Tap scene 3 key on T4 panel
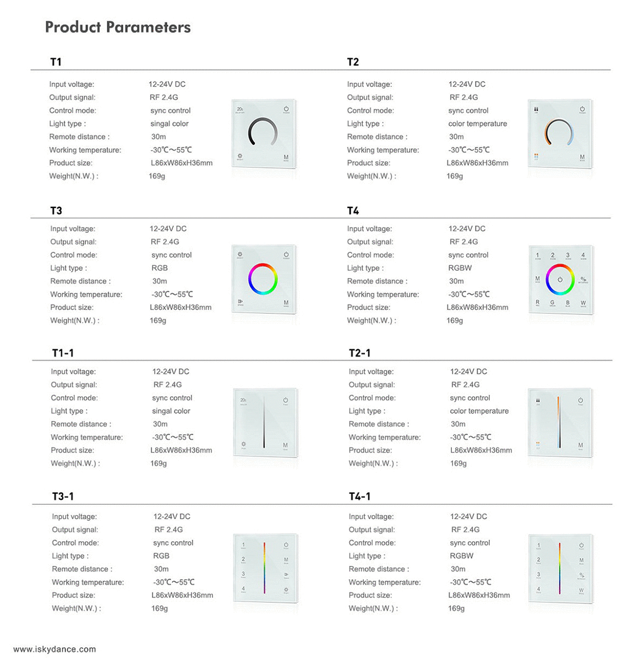 [568, 256]
